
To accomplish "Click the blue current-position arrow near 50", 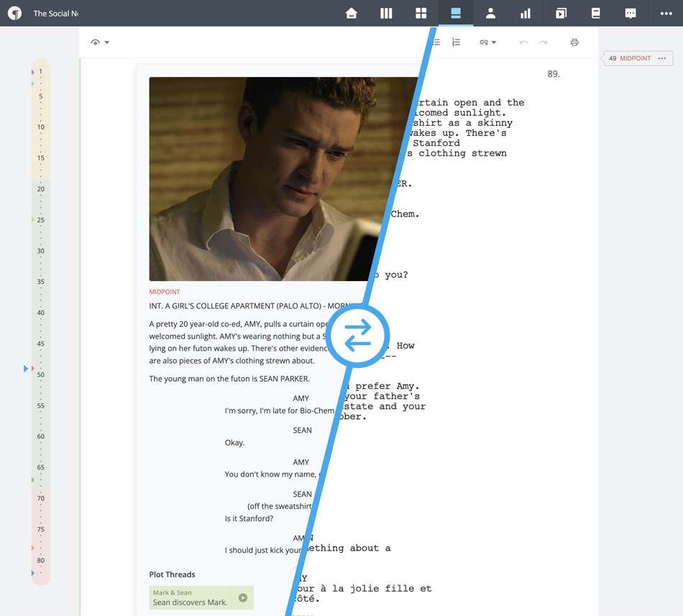I will (26, 369).
